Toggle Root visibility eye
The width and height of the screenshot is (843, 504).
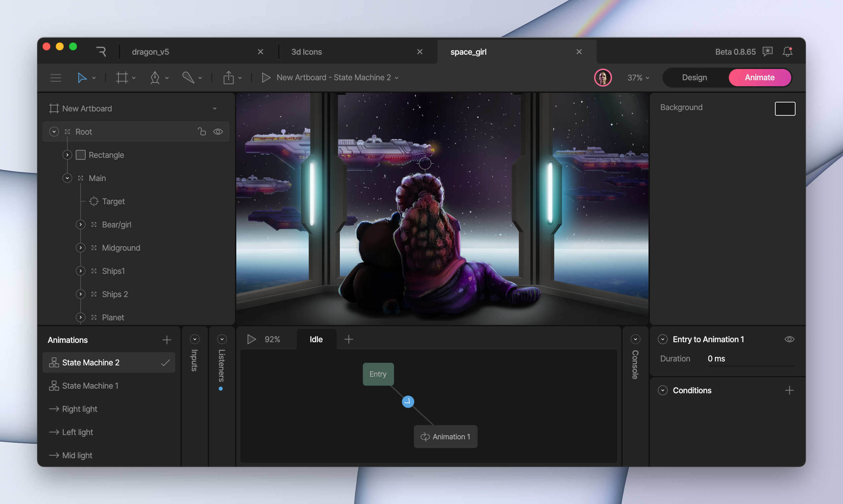[x=218, y=131]
